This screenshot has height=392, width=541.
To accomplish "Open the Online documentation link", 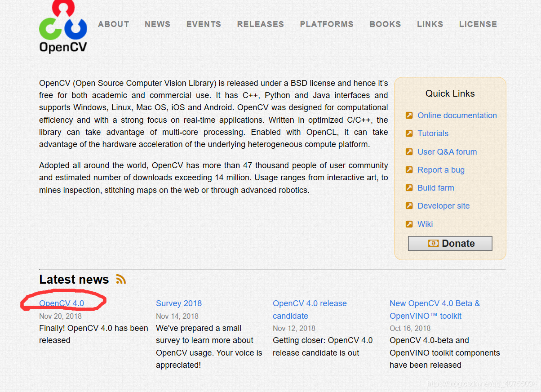I will (457, 116).
